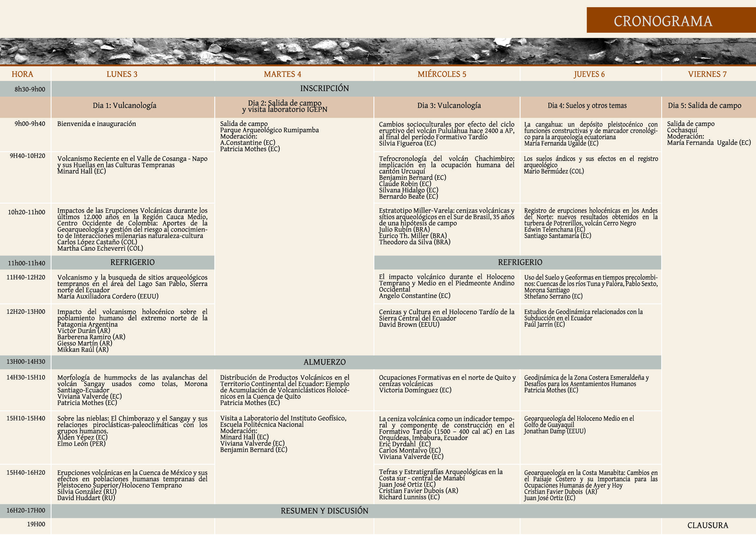The width and height of the screenshot is (756, 535).
Task: Select the JUEVES 6 column header
Action: tap(589, 74)
